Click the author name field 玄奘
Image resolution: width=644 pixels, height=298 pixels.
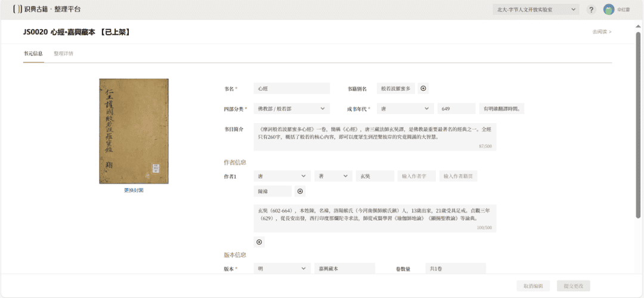(375, 176)
